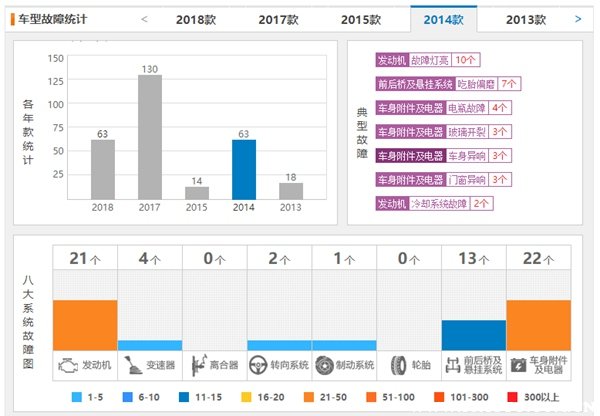Show next model years arrow
This screenshot has width=600, height=416.
coord(578,19)
